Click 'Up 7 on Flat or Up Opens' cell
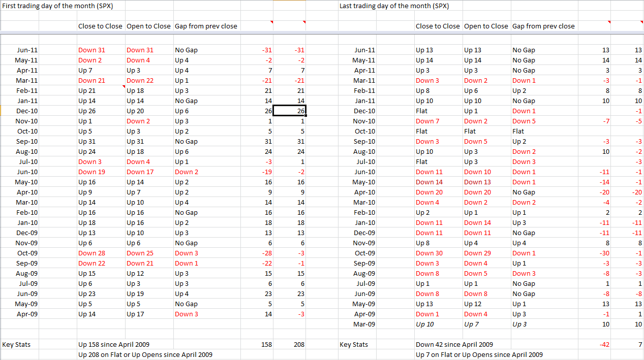This screenshot has height=360, width=644. (x=479, y=355)
